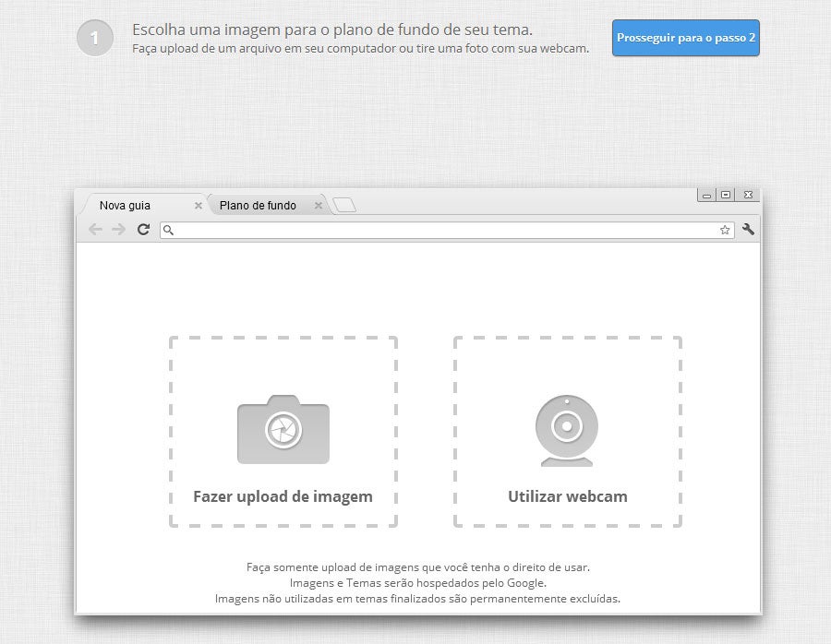Switch to the Nova guia tab
This screenshot has width=831, height=644.
(x=126, y=206)
